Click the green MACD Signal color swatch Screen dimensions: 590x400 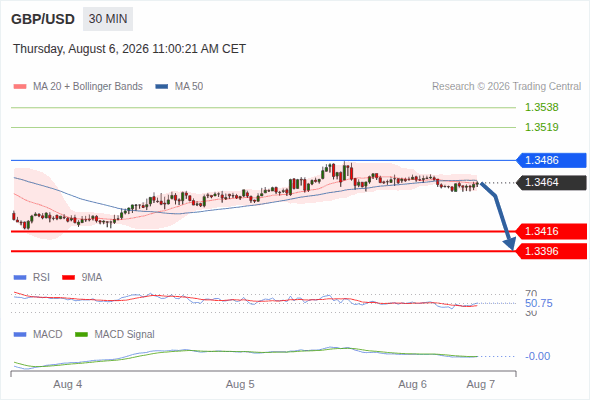tap(81, 334)
